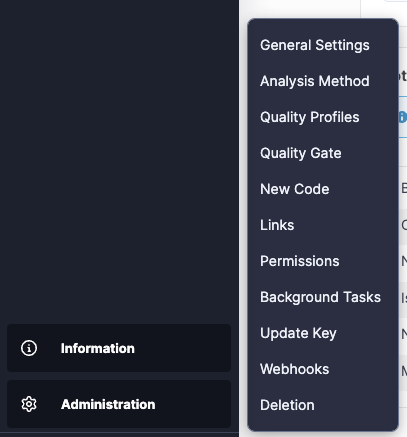Choose Update Key from the menu
The width and height of the screenshot is (407, 437).
pos(298,333)
